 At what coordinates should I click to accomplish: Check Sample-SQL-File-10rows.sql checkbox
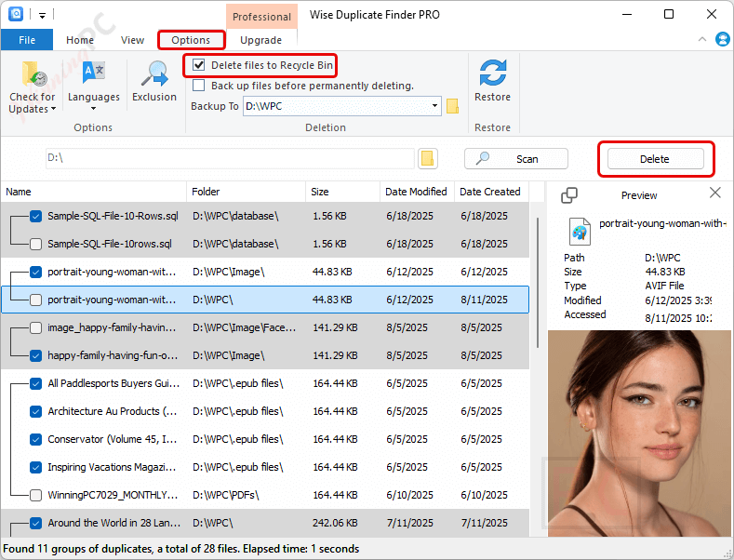(x=35, y=244)
